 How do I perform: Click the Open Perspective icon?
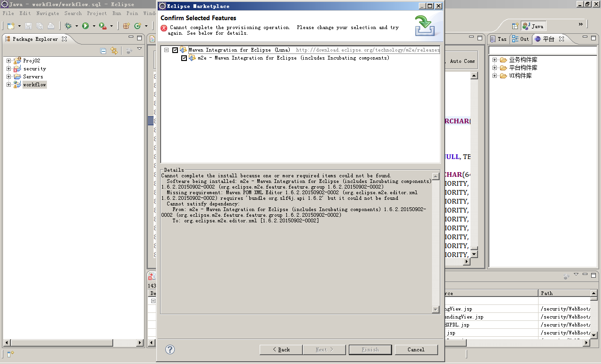pos(515,26)
